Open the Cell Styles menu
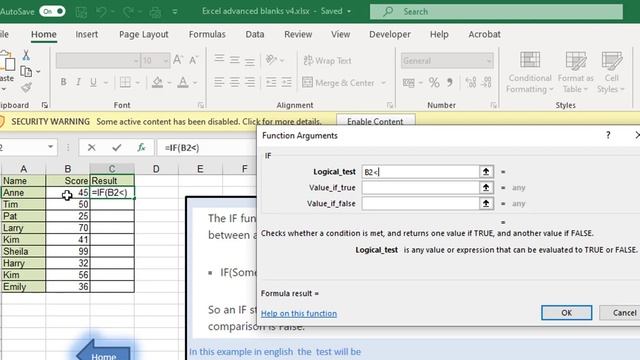This screenshot has width=640, height=360. tap(611, 72)
